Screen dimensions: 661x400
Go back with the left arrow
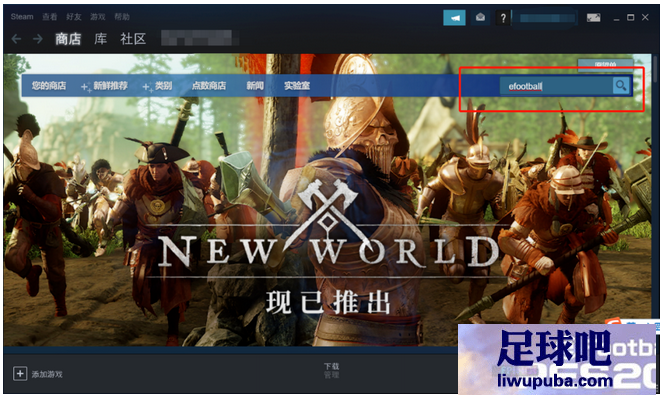pyautogui.click(x=16, y=39)
